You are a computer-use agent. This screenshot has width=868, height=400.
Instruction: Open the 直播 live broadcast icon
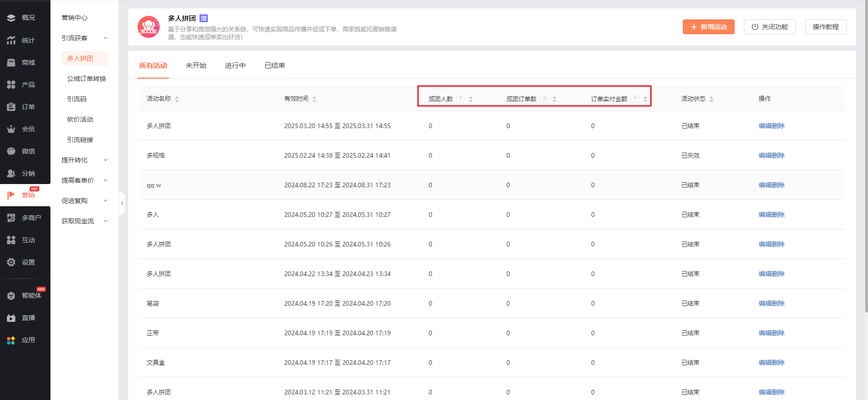(11, 318)
